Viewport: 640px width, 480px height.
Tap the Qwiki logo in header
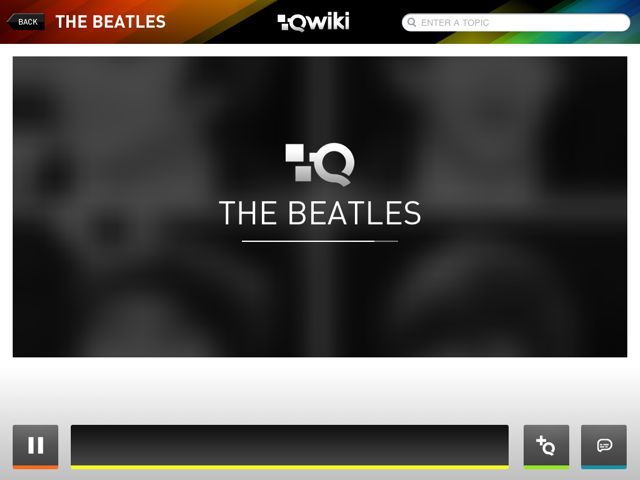click(x=313, y=22)
